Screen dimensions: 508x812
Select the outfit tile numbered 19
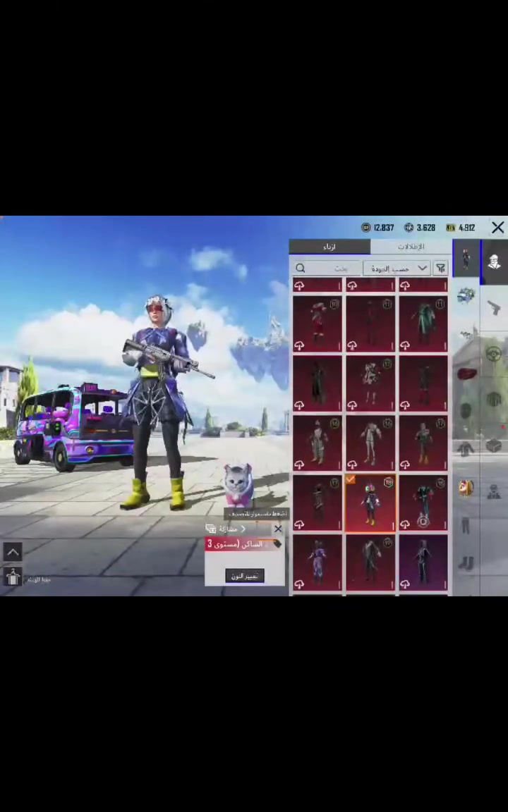pos(370,562)
